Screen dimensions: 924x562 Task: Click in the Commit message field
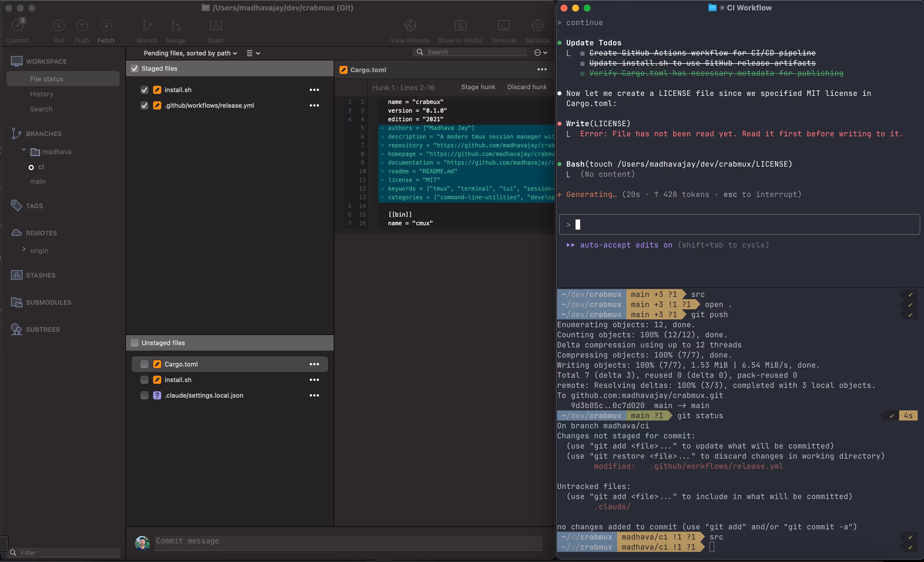coord(348,543)
